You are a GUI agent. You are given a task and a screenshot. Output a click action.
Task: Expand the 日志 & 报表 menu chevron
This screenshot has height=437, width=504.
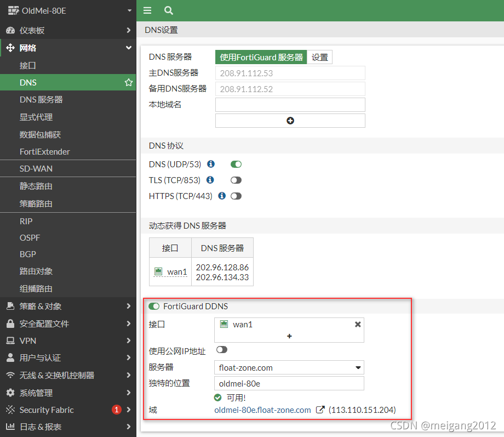pyautogui.click(x=129, y=427)
